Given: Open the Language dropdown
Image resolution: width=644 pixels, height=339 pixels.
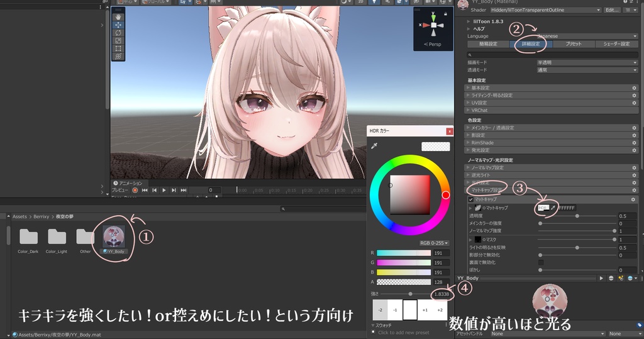Looking at the screenshot, I should point(587,36).
